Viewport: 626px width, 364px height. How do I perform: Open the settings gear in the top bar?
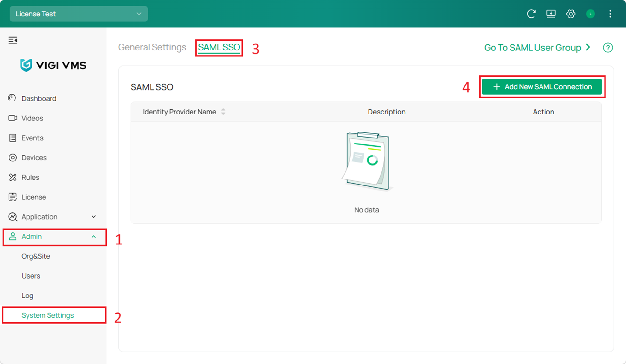click(570, 14)
